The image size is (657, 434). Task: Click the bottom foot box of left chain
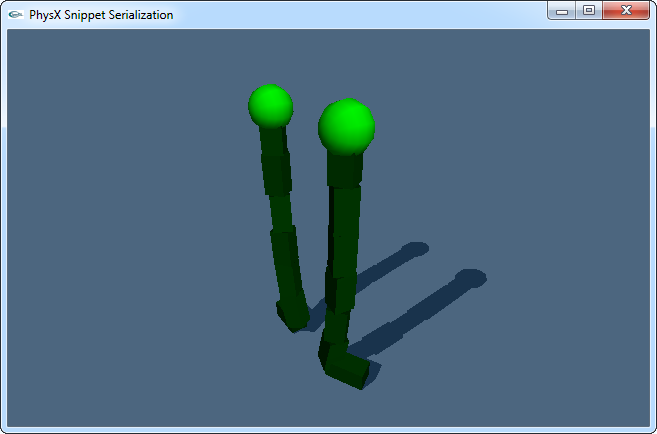(x=294, y=317)
